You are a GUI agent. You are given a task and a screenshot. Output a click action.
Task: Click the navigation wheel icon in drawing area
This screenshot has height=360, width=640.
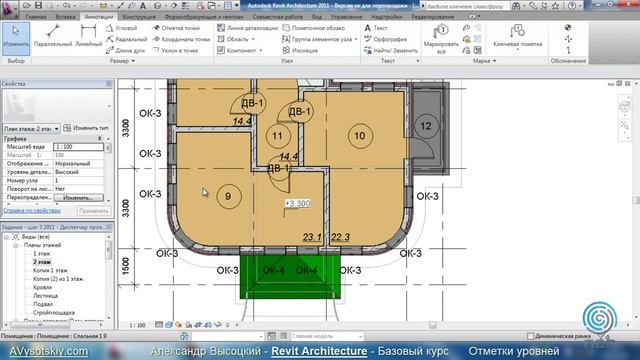pos(625,107)
